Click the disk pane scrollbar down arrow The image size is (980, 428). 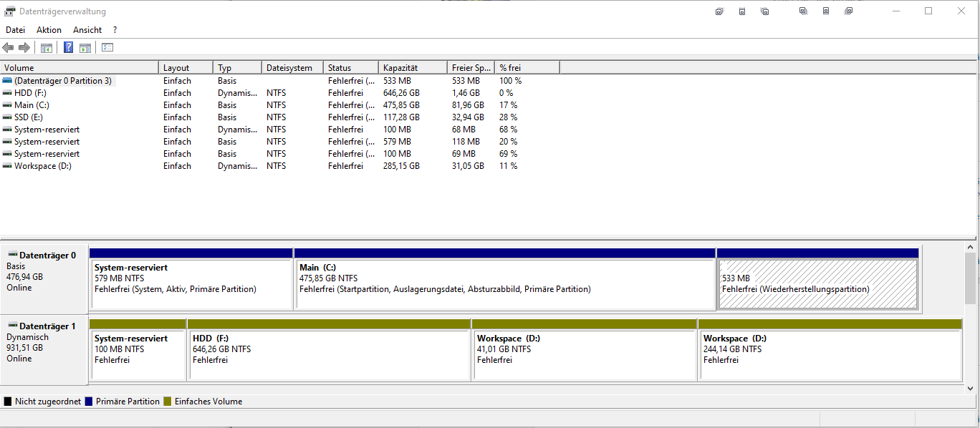click(971, 388)
